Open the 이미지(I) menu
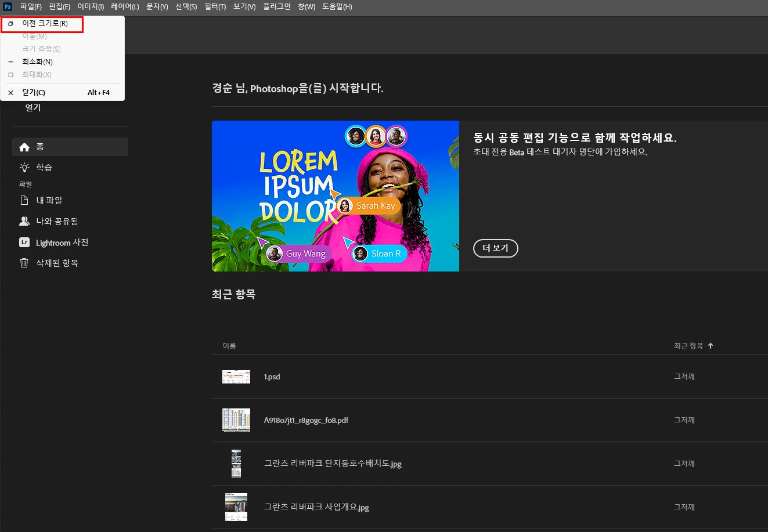This screenshot has width=768, height=532. pyautogui.click(x=91, y=7)
